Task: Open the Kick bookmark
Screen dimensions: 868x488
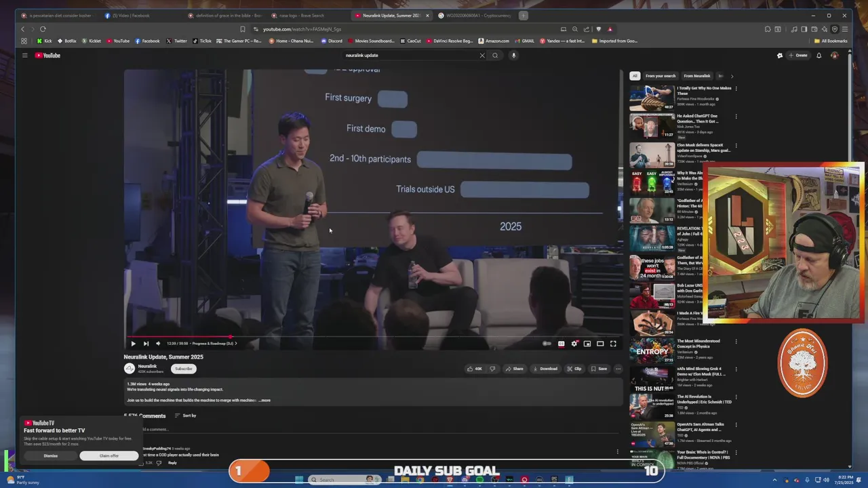Action: point(44,41)
